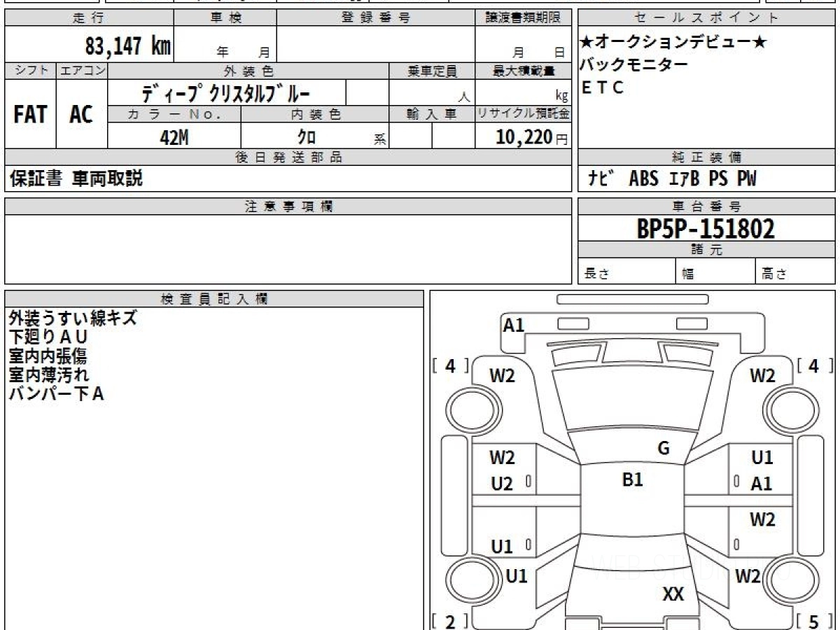
Task: Select the inspector note 下廻りAU
Action: pos(48,337)
